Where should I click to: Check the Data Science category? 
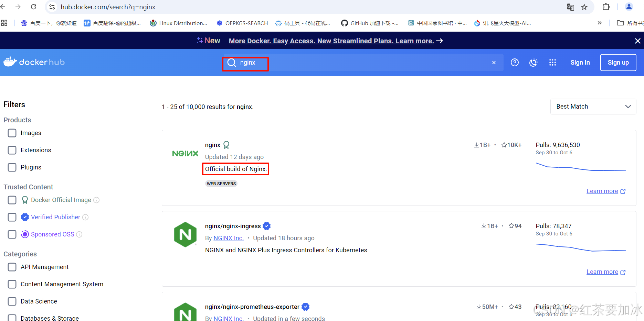click(x=12, y=301)
